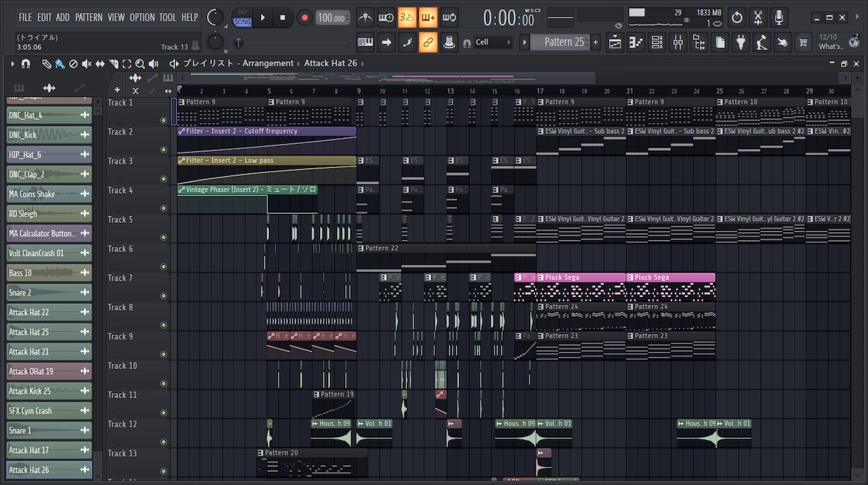This screenshot has width=868, height=485.
Task: Open the plugin picker plug icon
Action: coord(741,43)
